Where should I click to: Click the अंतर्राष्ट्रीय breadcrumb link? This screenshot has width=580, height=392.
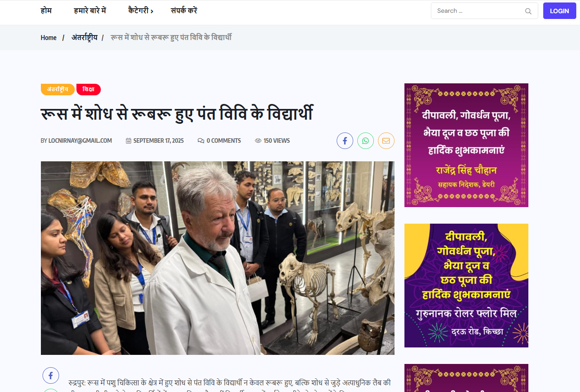click(84, 38)
